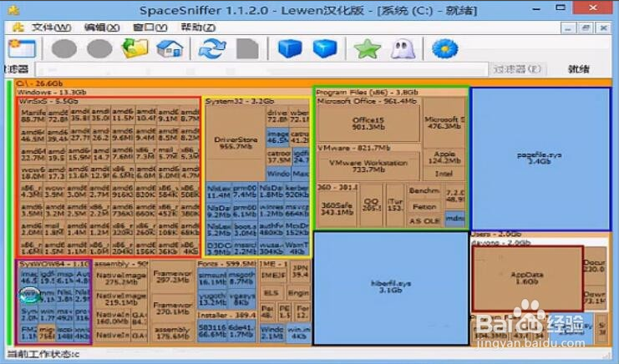Click the second blue cube detail icon

pos(325,49)
